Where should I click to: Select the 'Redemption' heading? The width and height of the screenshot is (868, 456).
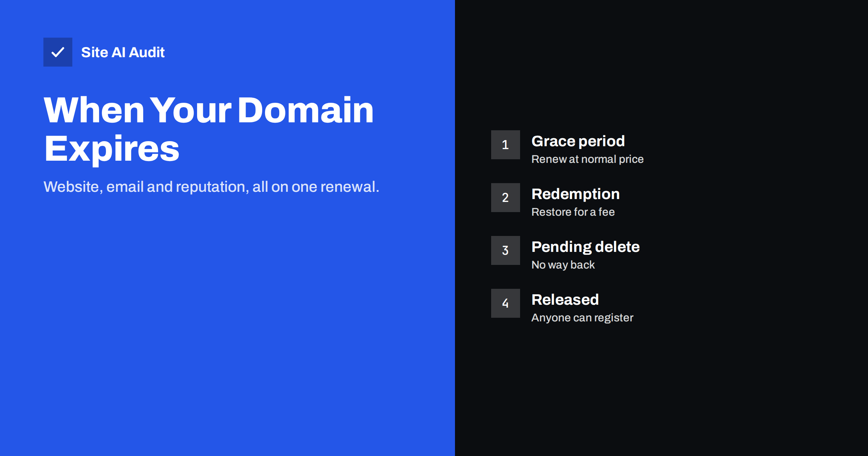click(575, 194)
